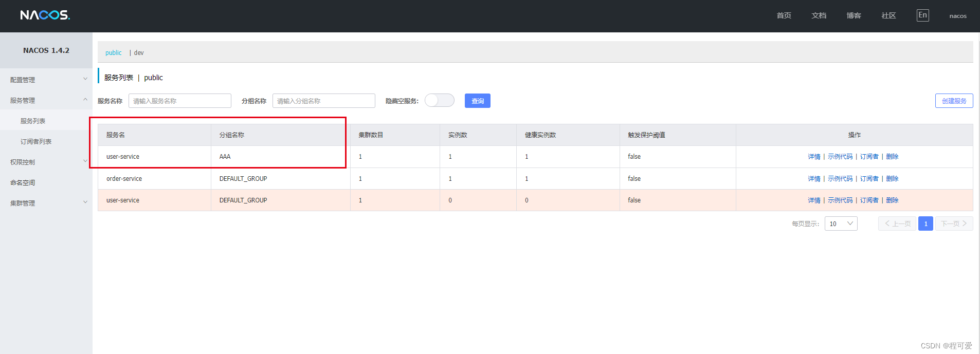
Task: Click the 下一页 pagination button
Action: tap(954, 223)
